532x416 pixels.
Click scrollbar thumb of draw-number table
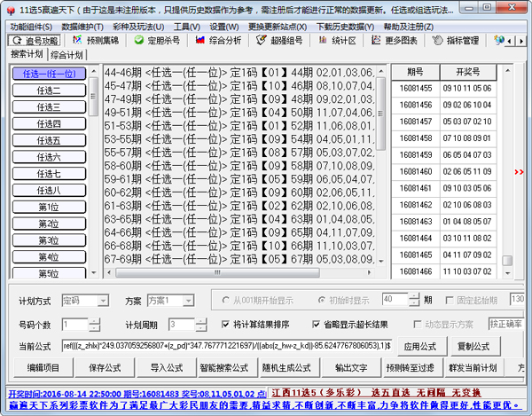click(507, 261)
